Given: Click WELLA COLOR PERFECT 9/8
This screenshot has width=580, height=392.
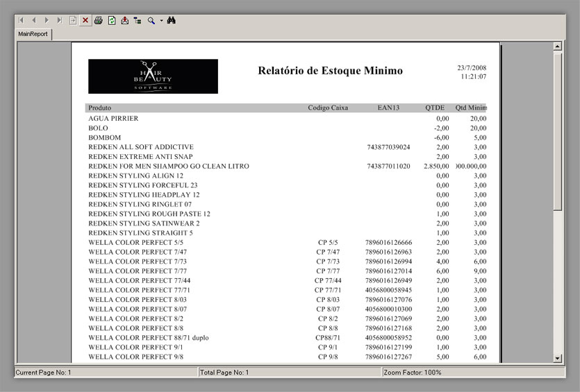Looking at the screenshot, I should [x=135, y=357].
